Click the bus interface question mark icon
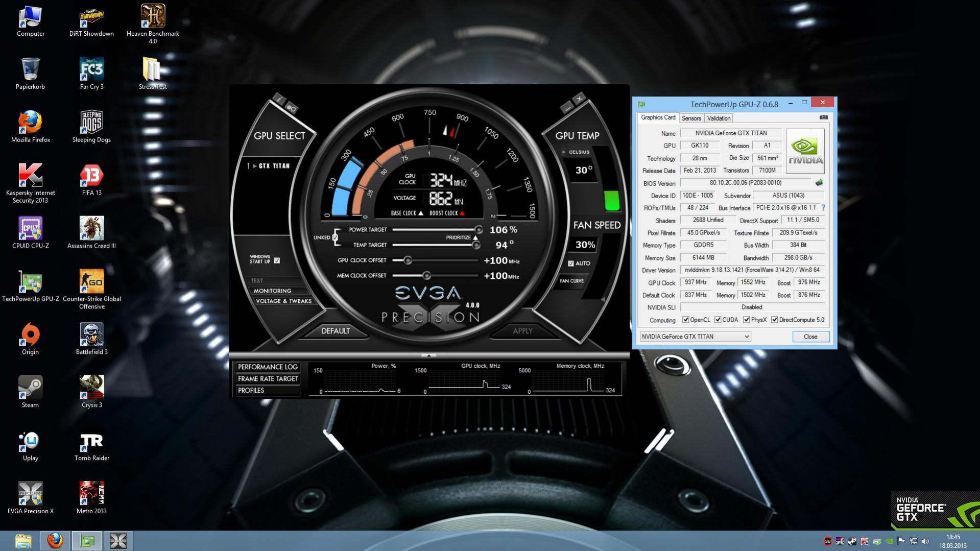The image size is (980, 551). point(823,208)
